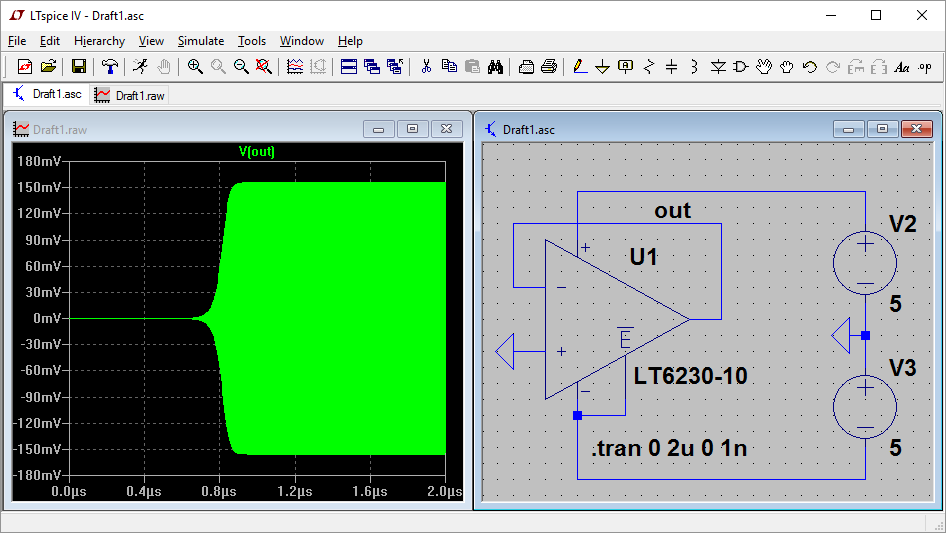Zoom to fit with the crossed magnifier icon
This screenshot has width=946, height=533.
264,66
